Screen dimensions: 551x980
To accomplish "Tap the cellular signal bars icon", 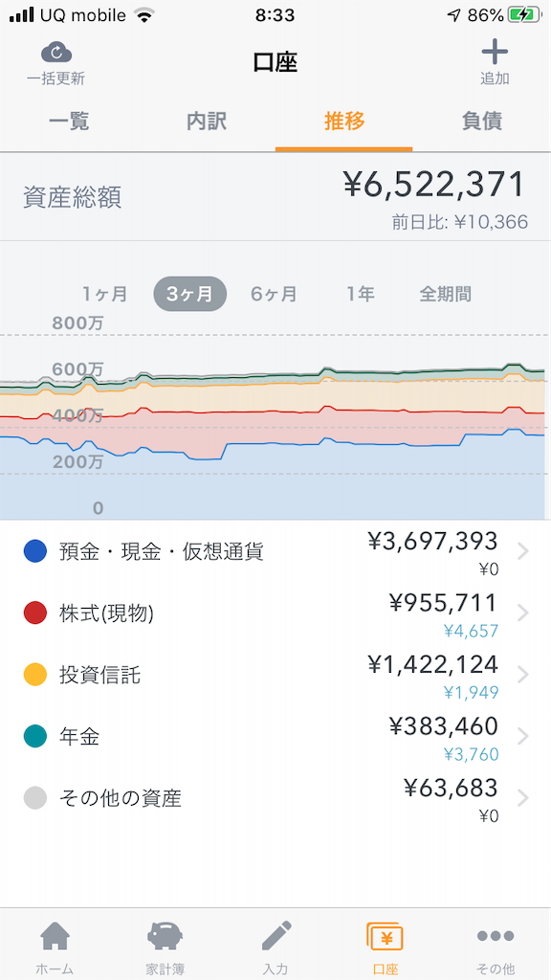I will coord(21,15).
